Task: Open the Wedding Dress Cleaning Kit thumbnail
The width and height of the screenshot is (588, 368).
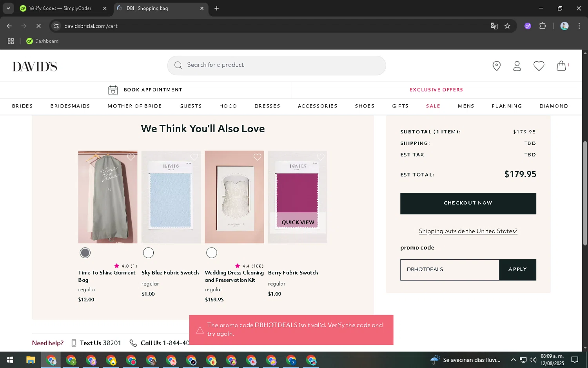Action: pyautogui.click(x=234, y=197)
